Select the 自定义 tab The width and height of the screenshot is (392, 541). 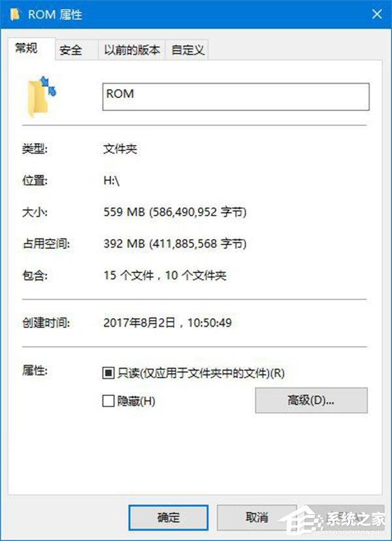(x=188, y=50)
